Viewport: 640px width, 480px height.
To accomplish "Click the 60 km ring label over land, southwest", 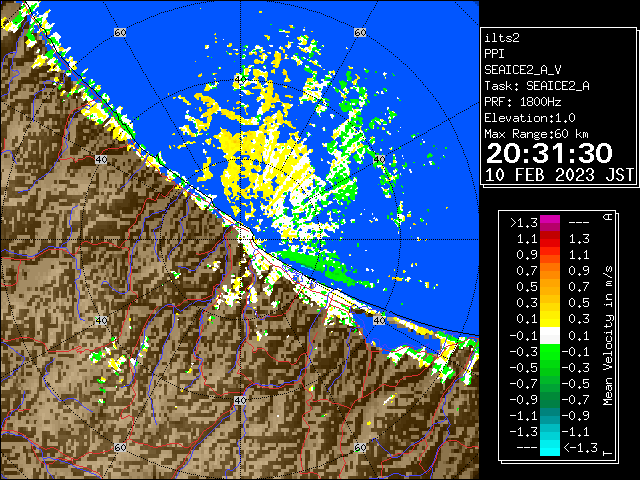I will (x=120, y=447).
